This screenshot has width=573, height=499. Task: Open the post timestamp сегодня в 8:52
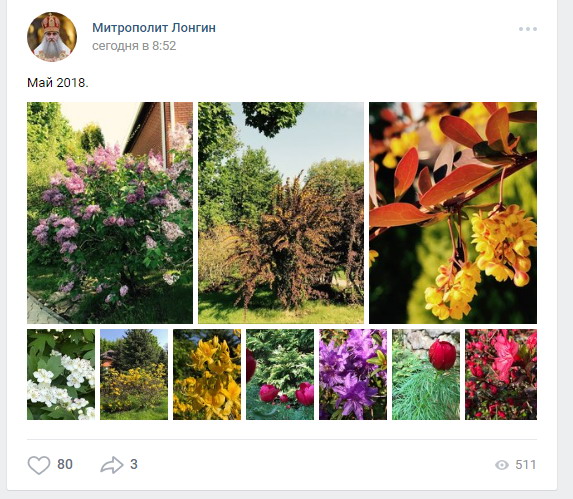(134, 46)
